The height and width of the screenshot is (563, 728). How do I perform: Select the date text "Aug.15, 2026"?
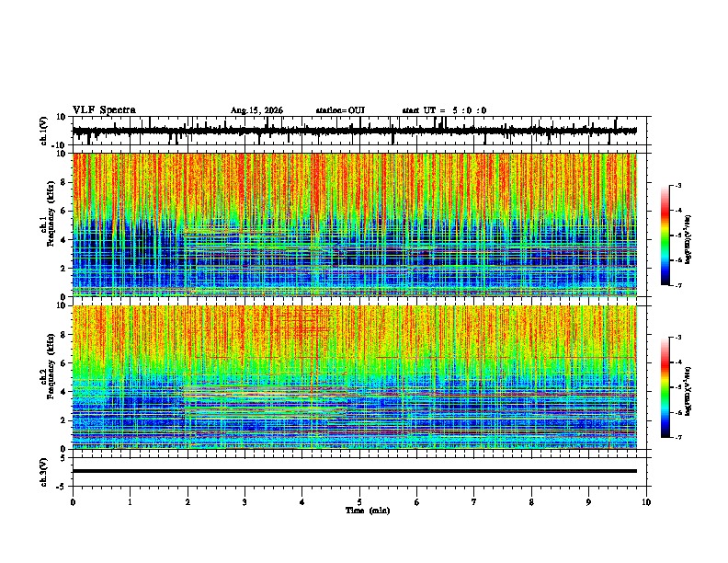(x=256, y=110)
